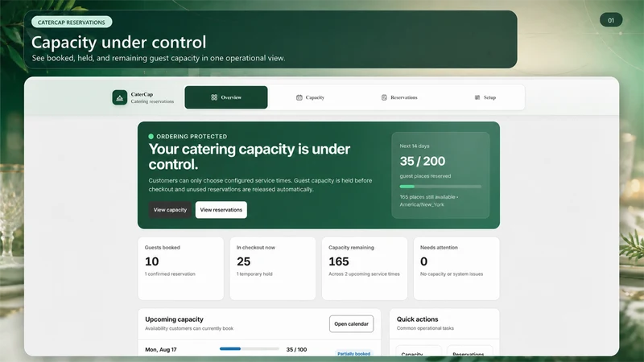This screenshot has height=362, width=644.
Task: Click the 01 slide number badge
Action: [x=611, y=20]
